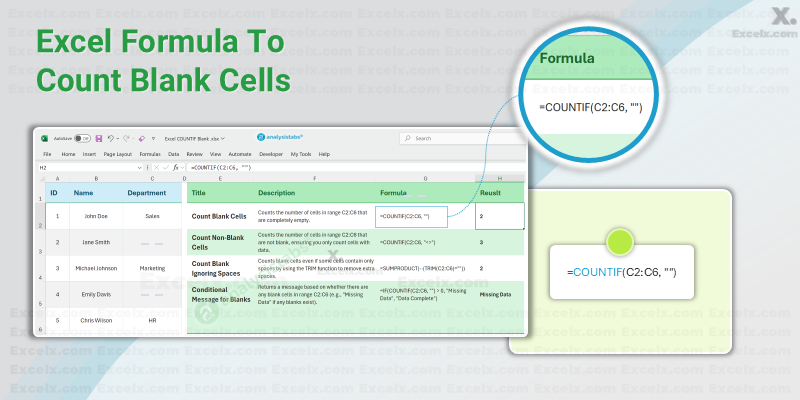
Task: Click the Insert Function fx icon
Action: pos(176,167)
